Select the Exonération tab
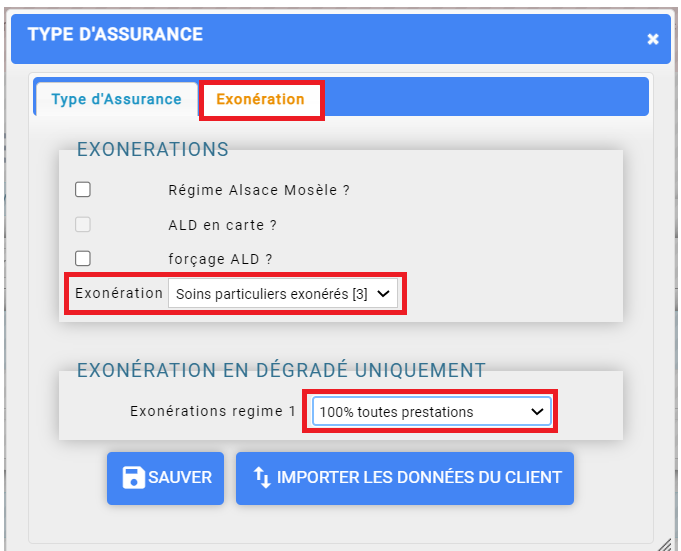The height and width of the screenshot is (551, 681). click(261, 99)
